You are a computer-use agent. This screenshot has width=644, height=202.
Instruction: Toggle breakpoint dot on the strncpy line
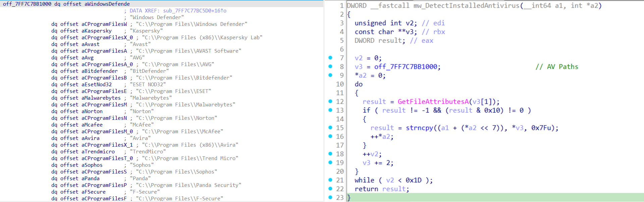coord(330,128)
